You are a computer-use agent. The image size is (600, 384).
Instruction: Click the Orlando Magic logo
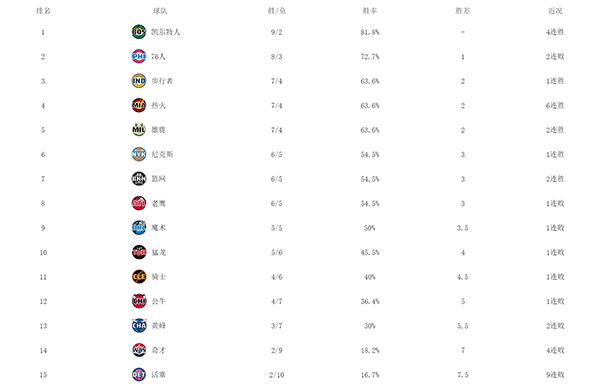(x=139, y=228)
